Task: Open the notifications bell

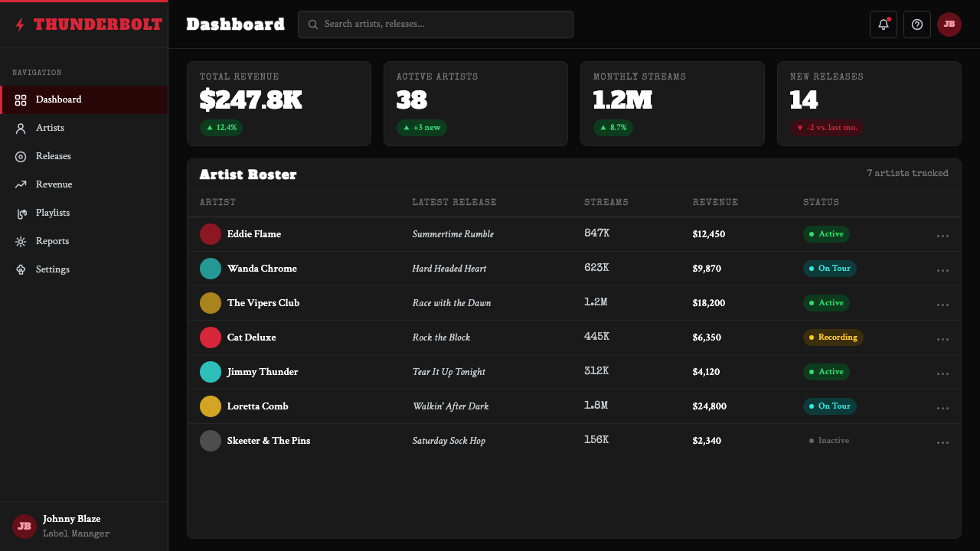Action: [x=884, y=24]
